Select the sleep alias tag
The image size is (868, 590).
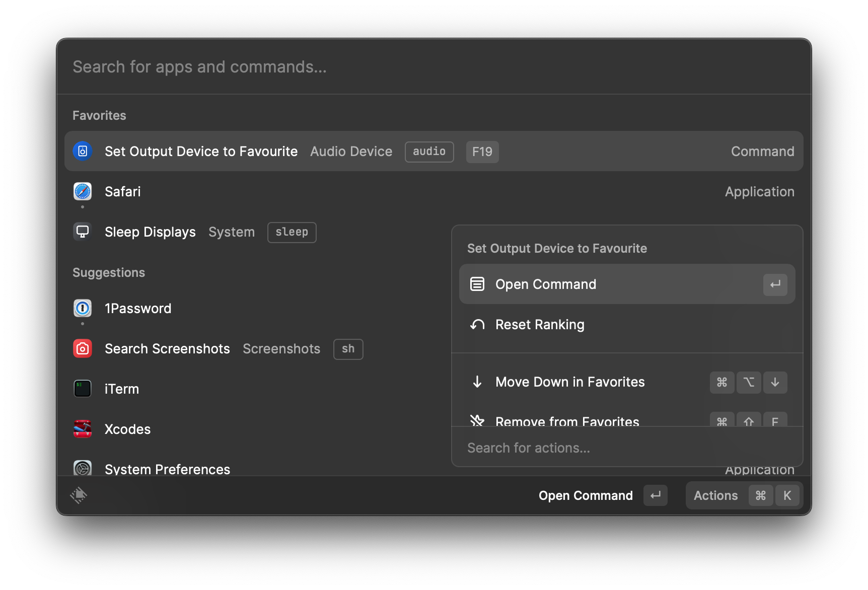(292, 232)
